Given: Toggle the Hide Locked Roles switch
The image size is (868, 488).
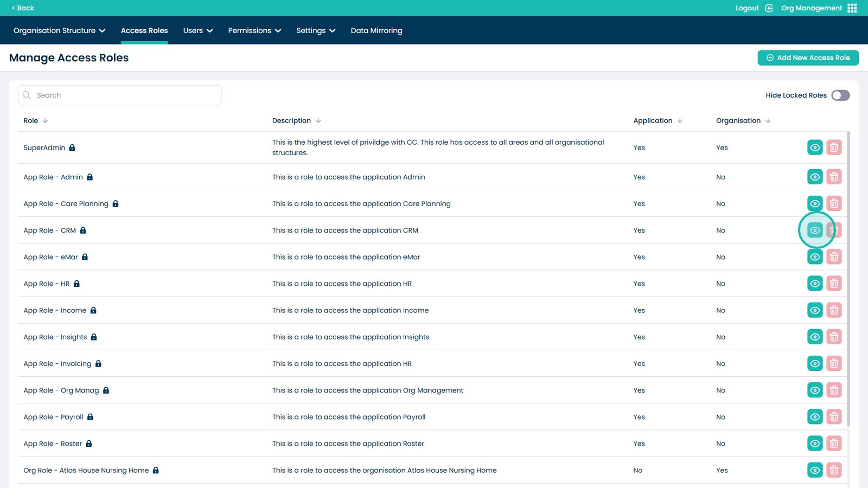Looking at the screenshot, I should point(840,95).
